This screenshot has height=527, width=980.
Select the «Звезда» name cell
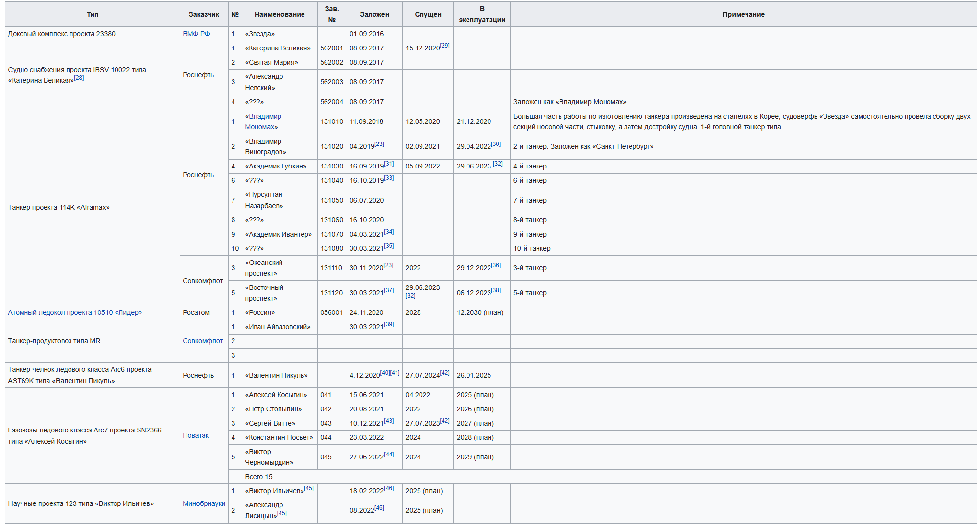[280, 34]
